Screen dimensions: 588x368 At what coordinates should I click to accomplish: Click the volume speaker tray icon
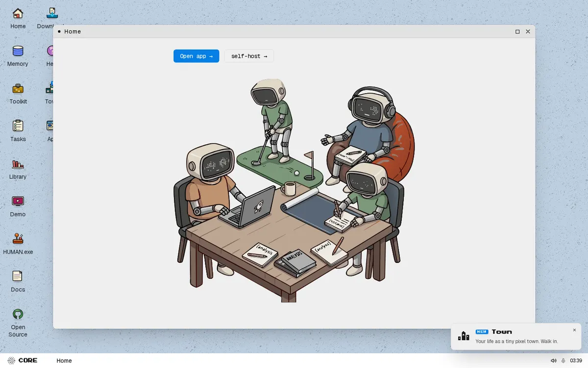point(554,361)
